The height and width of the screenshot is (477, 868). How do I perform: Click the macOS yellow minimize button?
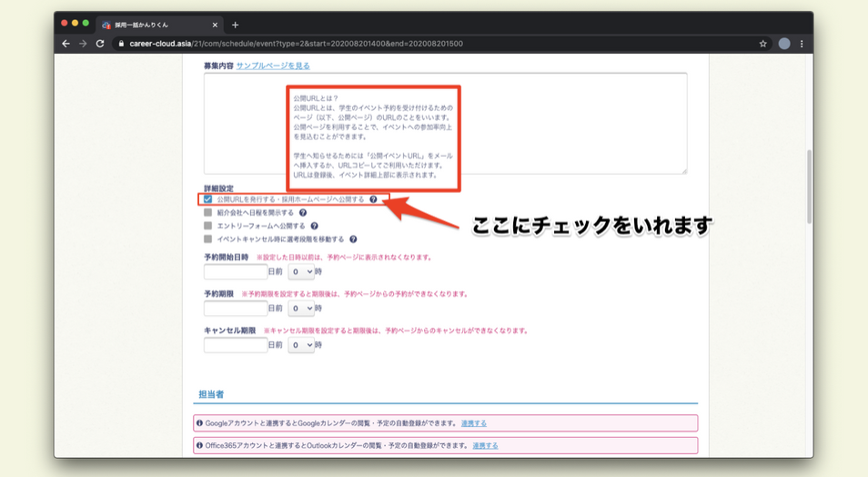[75, 23]
